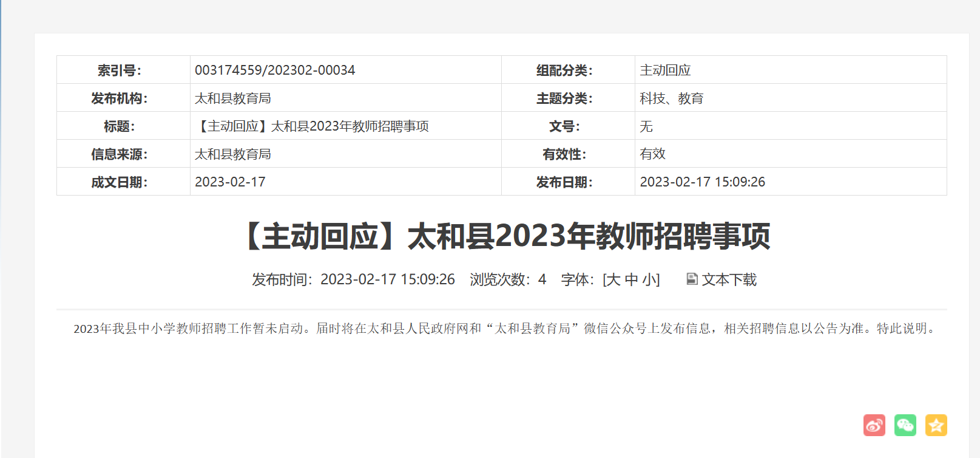Click the index number 003174559/202302-00034
The height and width of the screenshot is (458, 980).
coord(275,70)
